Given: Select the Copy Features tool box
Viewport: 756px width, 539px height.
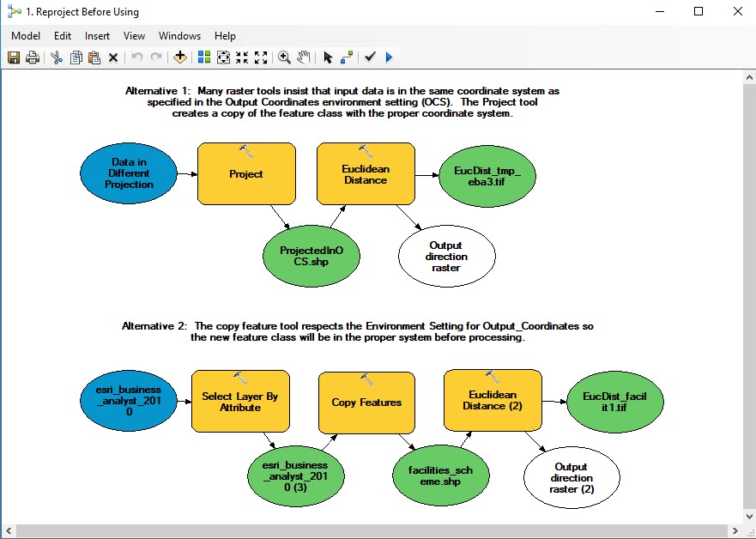Looking at the screenshot, I should [366, 403].
